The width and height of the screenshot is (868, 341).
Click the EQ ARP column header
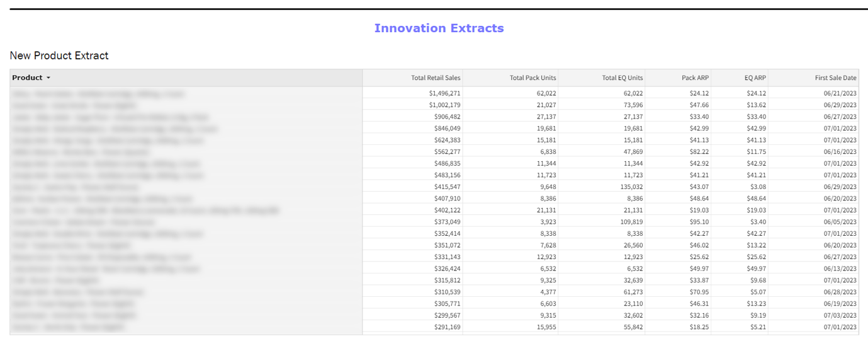click(x=755, y=78)
